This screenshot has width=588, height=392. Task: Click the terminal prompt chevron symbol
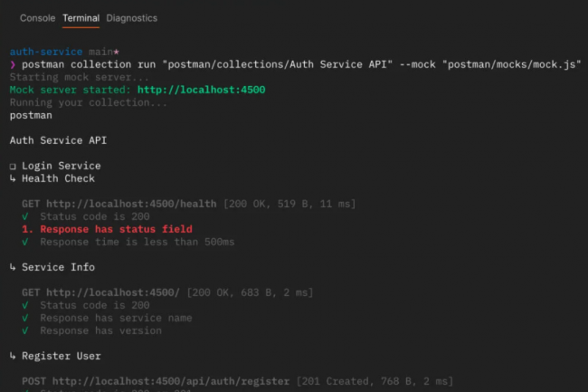pyautogui.click(x=13, y=65)
